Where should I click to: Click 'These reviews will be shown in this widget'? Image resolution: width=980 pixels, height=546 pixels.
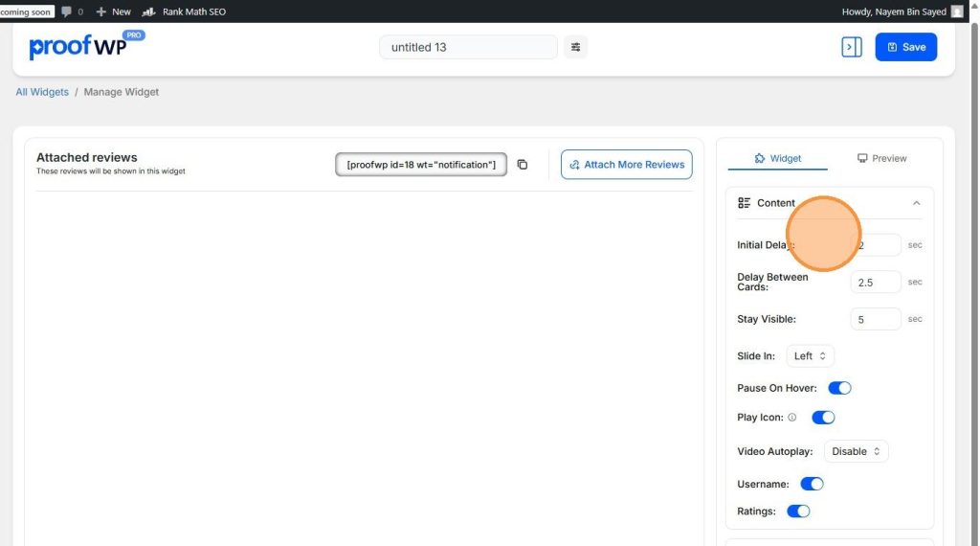tap(111, 171)
